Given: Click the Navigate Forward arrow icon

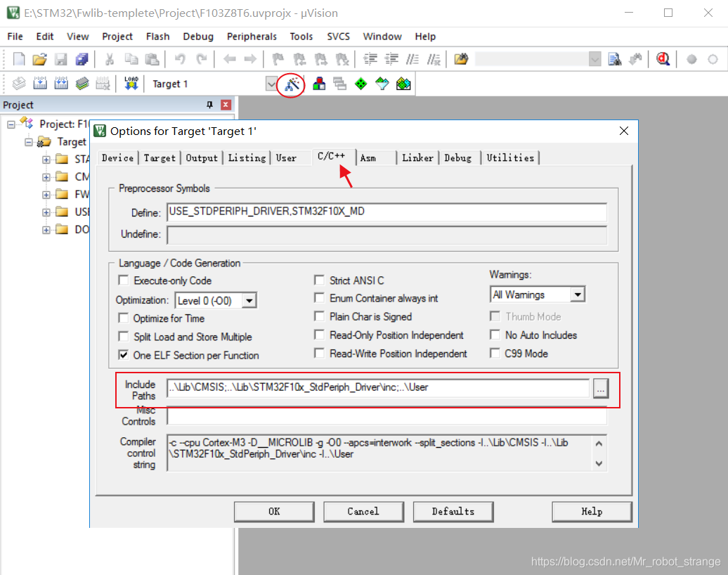Looking at the screenshot, I should pos(250,59).
